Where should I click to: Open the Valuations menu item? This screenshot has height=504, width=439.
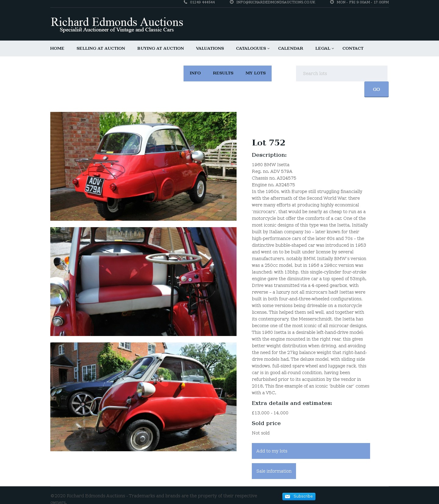[x=210, y=48]
